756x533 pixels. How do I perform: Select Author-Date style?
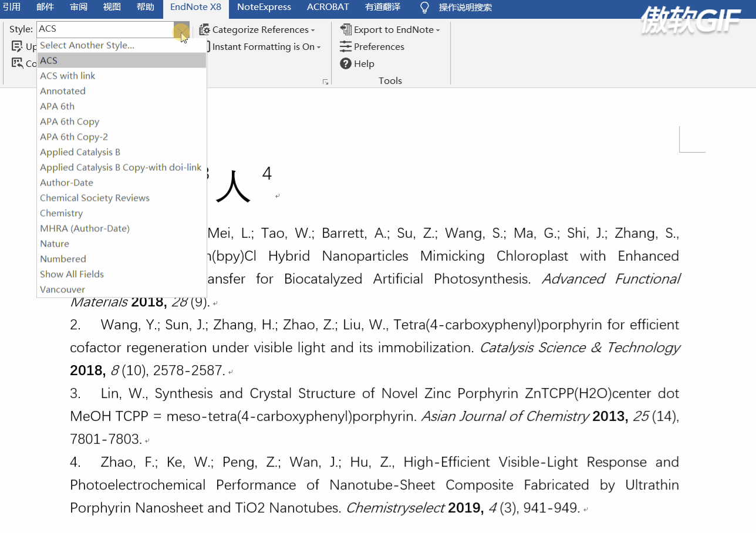pyautogui.click(x=122, y=183)
